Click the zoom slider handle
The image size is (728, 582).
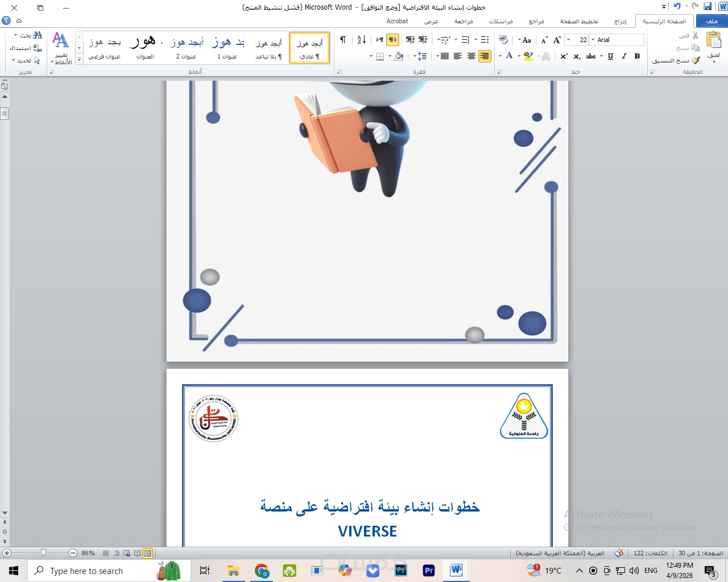pos(43,552)
